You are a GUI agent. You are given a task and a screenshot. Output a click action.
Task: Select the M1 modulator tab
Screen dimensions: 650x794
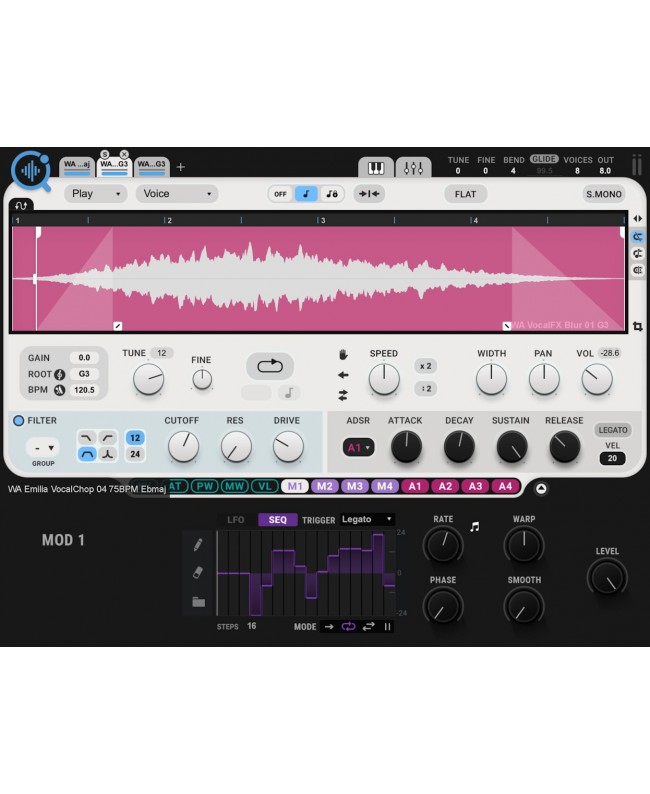click(295, 486)
